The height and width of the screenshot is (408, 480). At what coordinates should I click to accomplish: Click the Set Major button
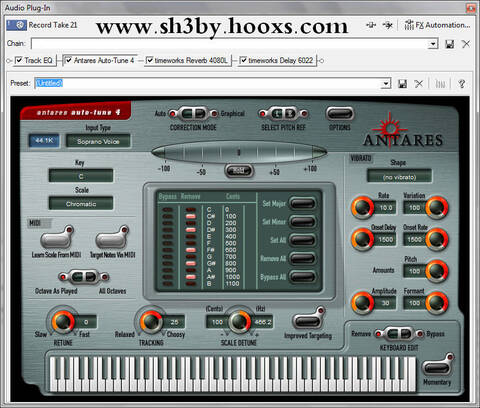(302, 203)
